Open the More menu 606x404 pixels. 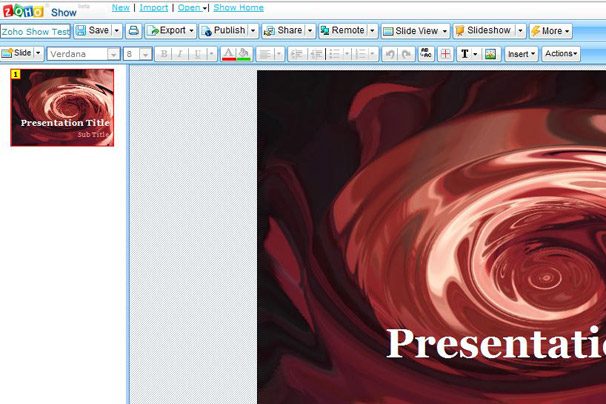coord(550,31)
